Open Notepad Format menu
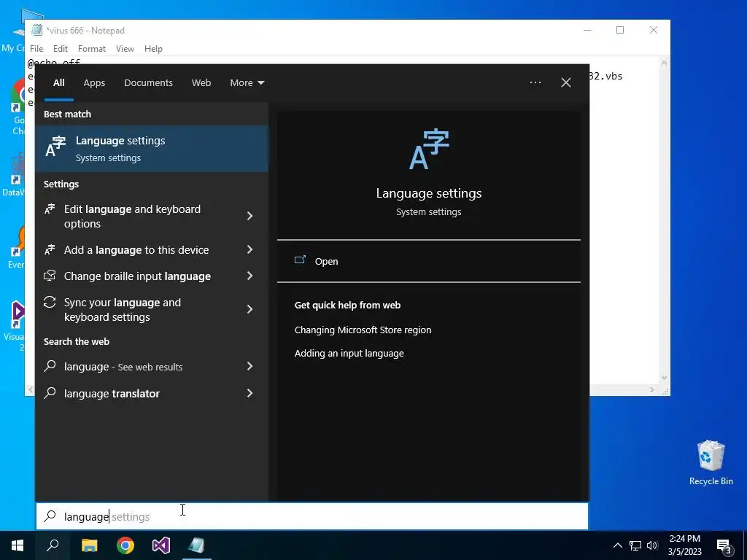Image resolution: width=747 pixels, height=560 pixels. tap(91, 49)
